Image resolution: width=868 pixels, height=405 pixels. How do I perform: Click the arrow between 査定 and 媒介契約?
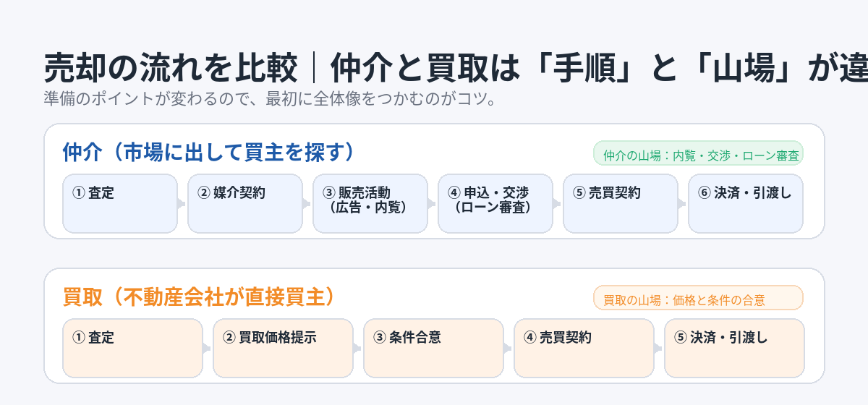point(182,204)
